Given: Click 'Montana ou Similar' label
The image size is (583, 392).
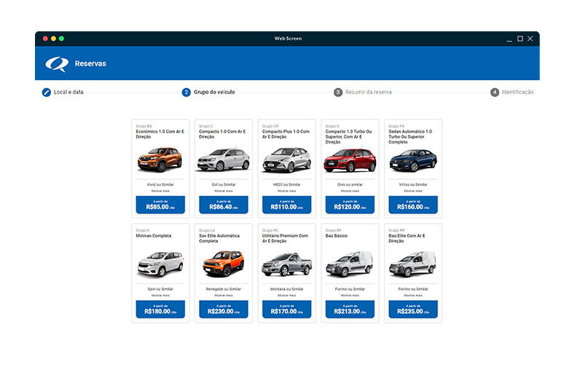Looking at the screenshot, I should click(286, 289).
